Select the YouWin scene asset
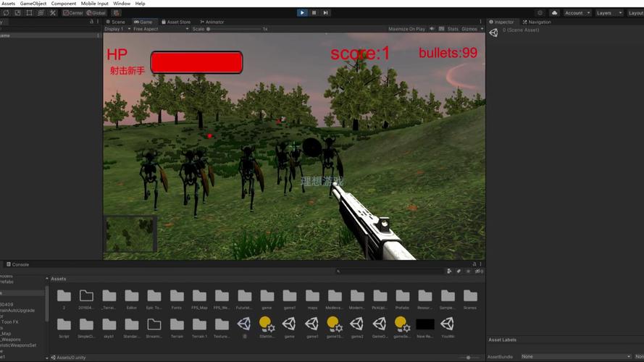 (448, 327)
